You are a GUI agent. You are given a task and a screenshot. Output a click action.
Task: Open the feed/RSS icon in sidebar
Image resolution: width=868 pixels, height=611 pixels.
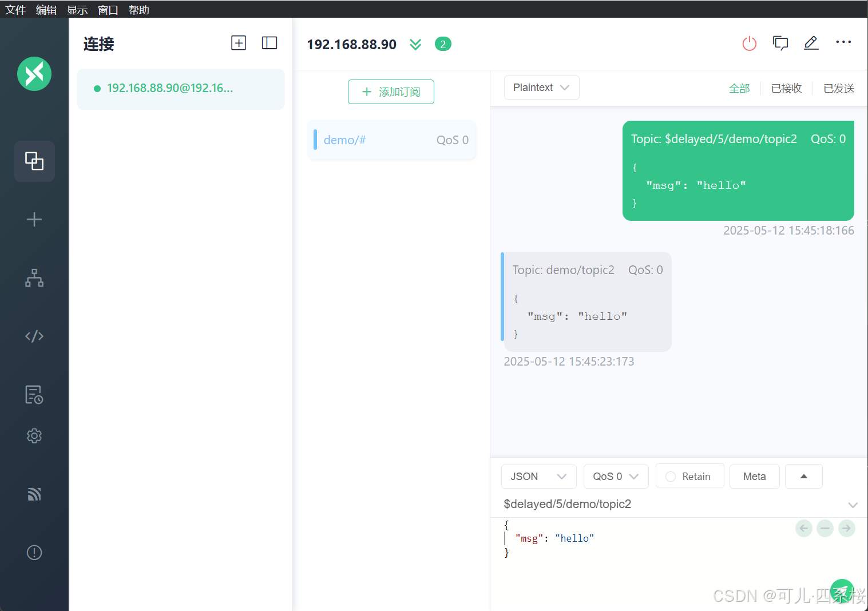(x=34, y=494)
